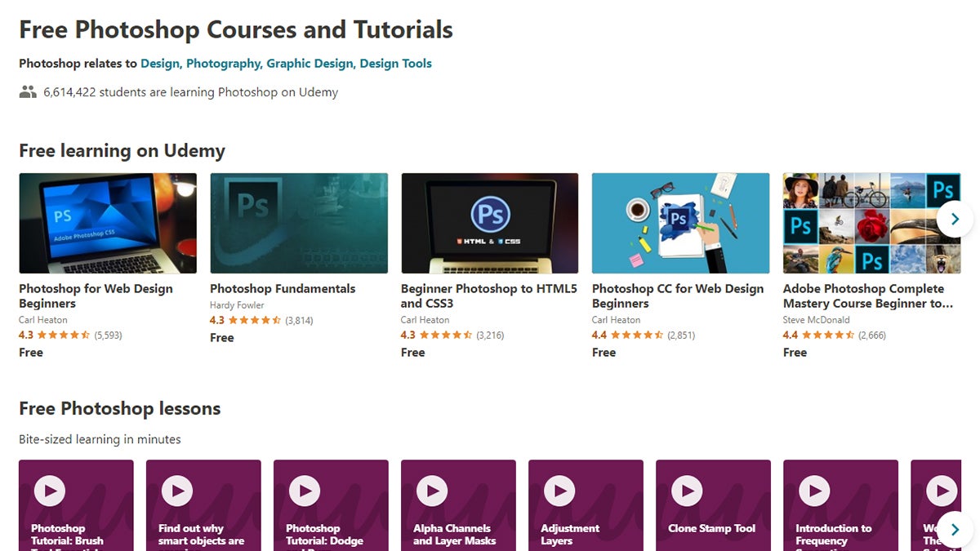Click the Free price under Adobe Photoshop Complete Mastery

795,353
